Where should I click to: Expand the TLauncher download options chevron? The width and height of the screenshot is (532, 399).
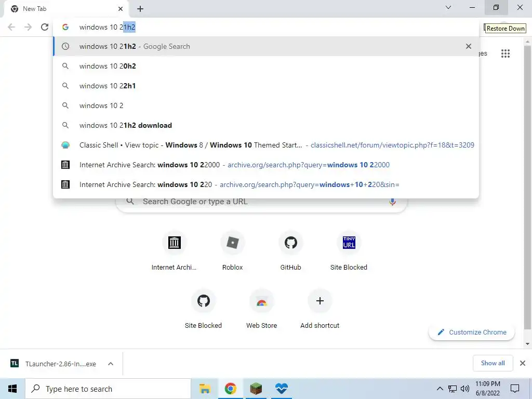coord(111,364)
